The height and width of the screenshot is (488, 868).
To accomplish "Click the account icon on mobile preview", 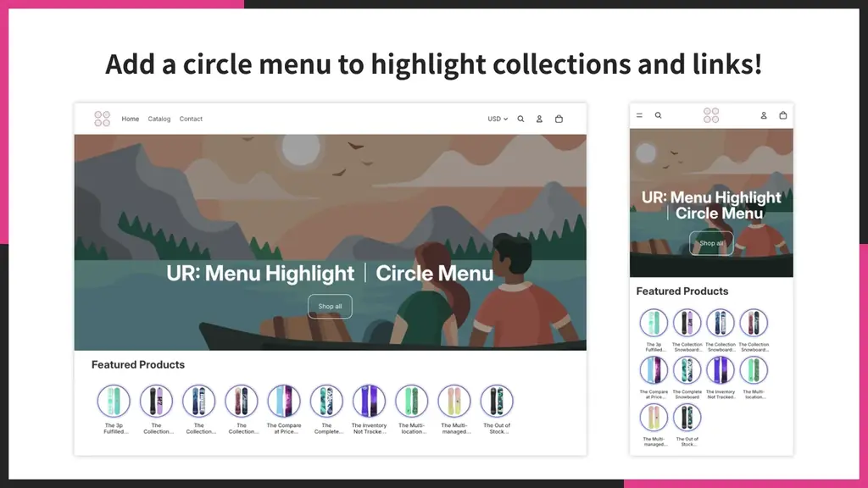I will tap(764, 114).
